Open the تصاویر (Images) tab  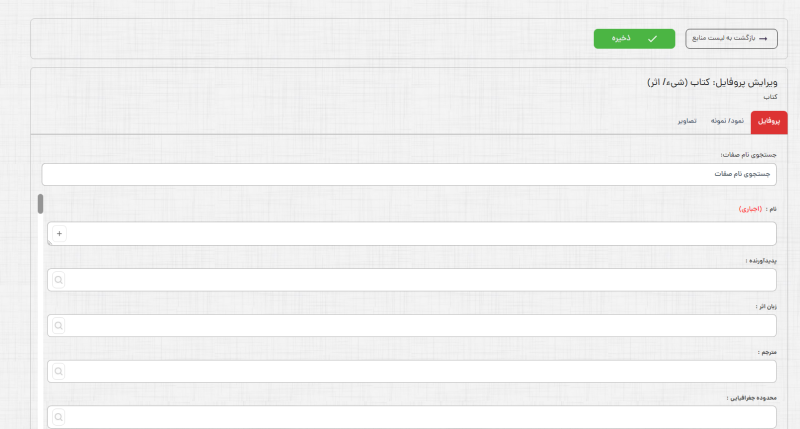click(x=686, y=121)
